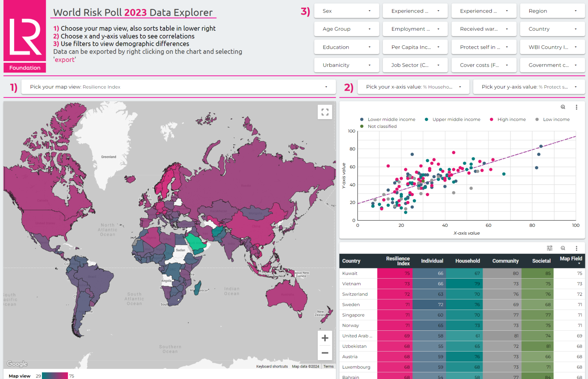Toggle the High income legend entry

point(512,119)
